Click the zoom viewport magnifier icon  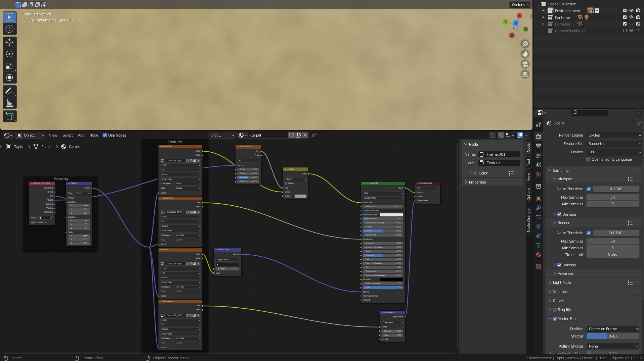coord(525,44)
